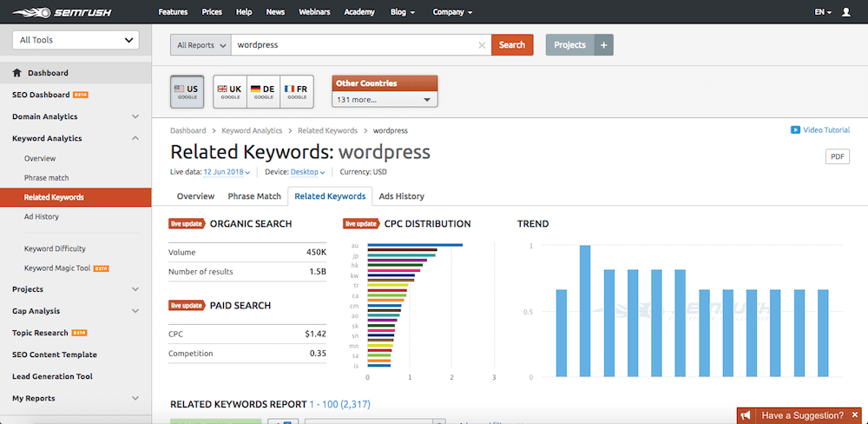Open the Company menu dropdown
The image size is (868, 424).
pos(452,11)
